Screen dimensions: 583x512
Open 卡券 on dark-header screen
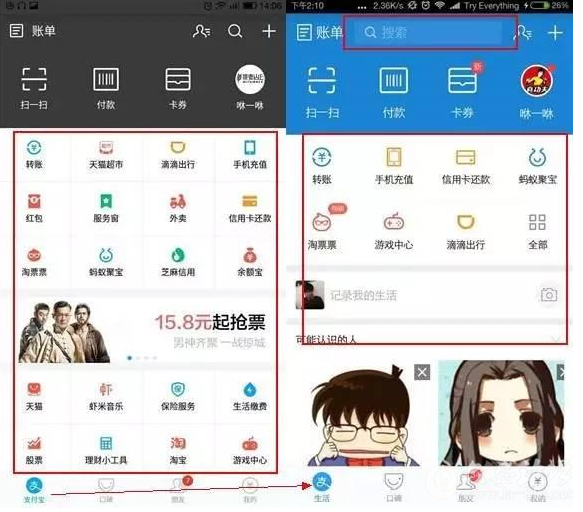(178, 88)
